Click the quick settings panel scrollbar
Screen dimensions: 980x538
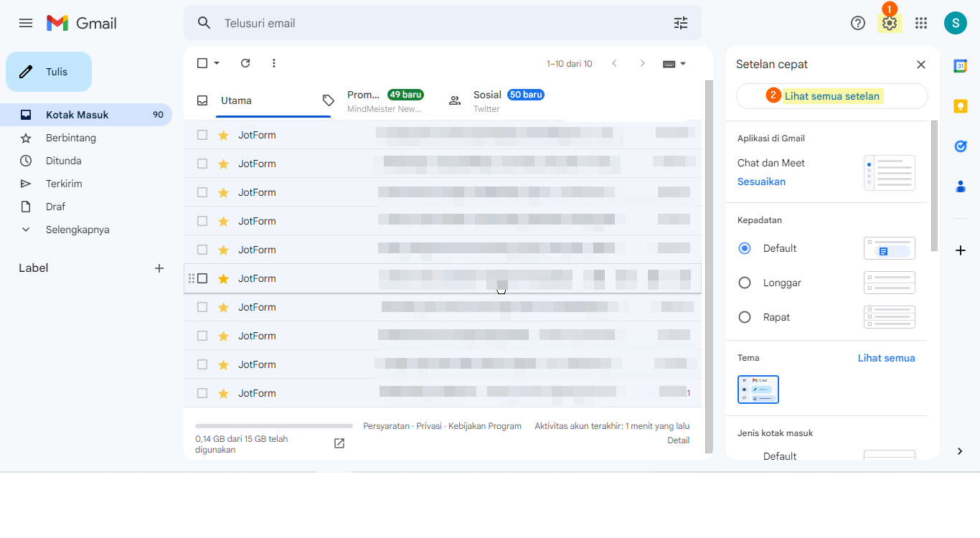tap(934, 186)
